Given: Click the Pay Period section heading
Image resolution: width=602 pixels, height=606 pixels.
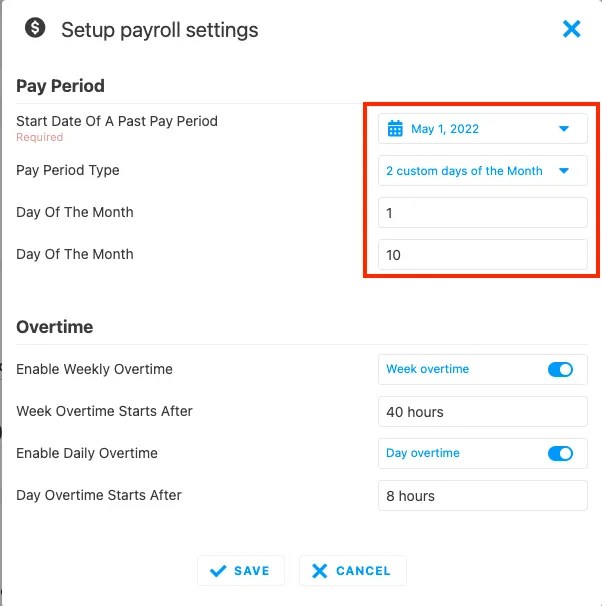Looking at the screenshot, I should pos(60,85).
